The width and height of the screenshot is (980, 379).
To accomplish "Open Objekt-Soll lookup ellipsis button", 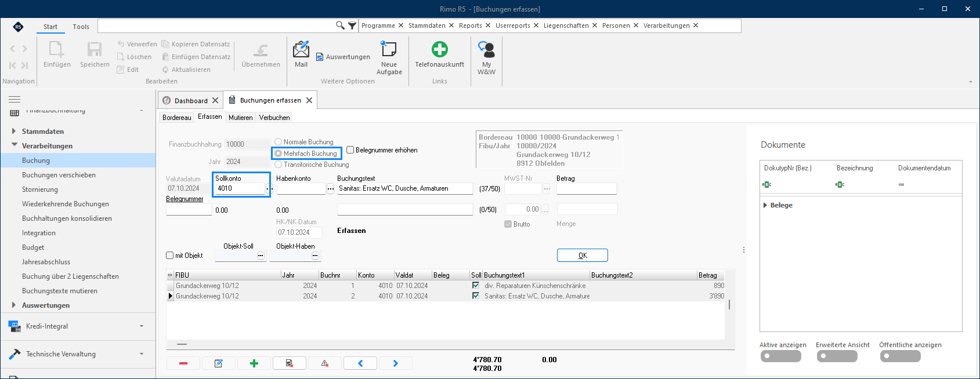I will [261, 256].
